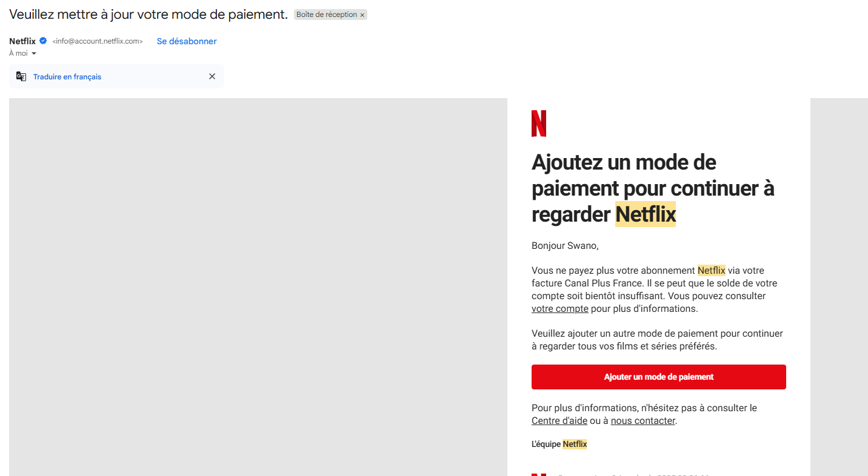The image size is (868, 476).
Task: Click the signature 'L'équipe Netflix'
Action: point(559,444)
